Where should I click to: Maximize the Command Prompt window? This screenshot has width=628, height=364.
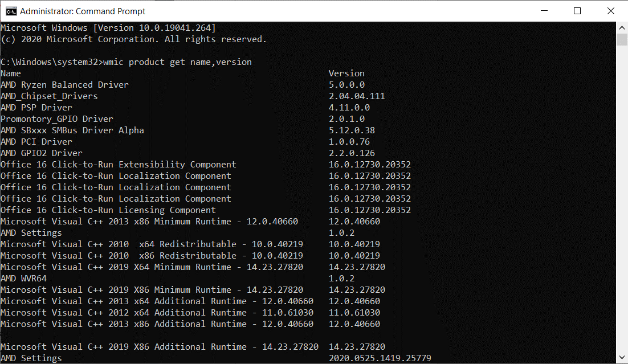(577, 11)
